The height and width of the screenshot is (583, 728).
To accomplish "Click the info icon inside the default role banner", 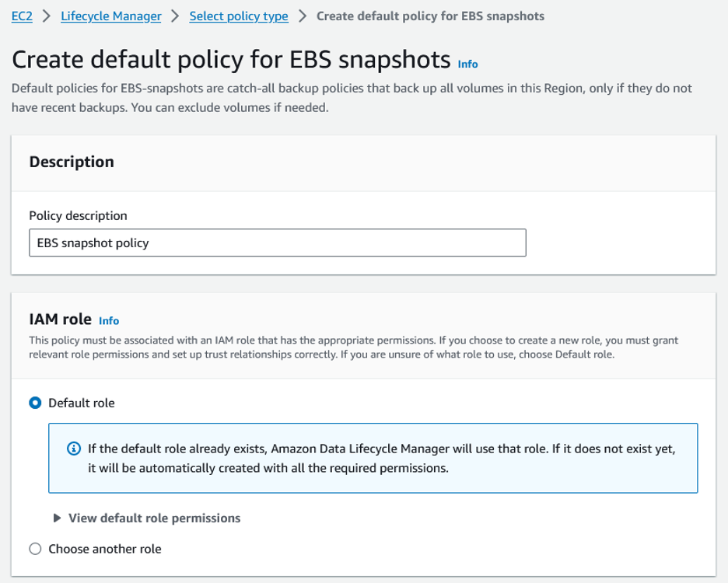I will 74,448.
